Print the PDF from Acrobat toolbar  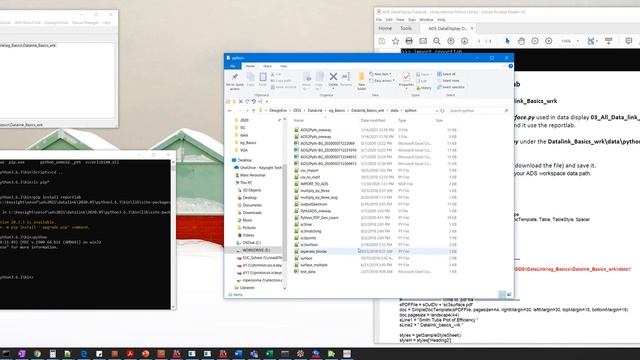pos(409,41)
